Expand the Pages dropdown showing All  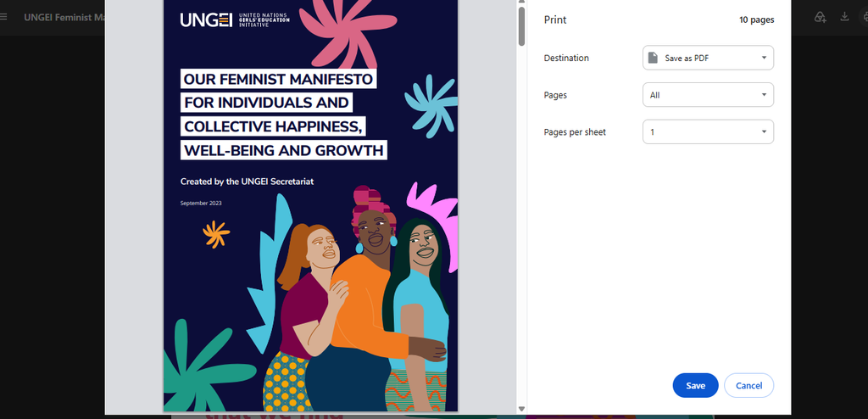click(x=708, y=95)
